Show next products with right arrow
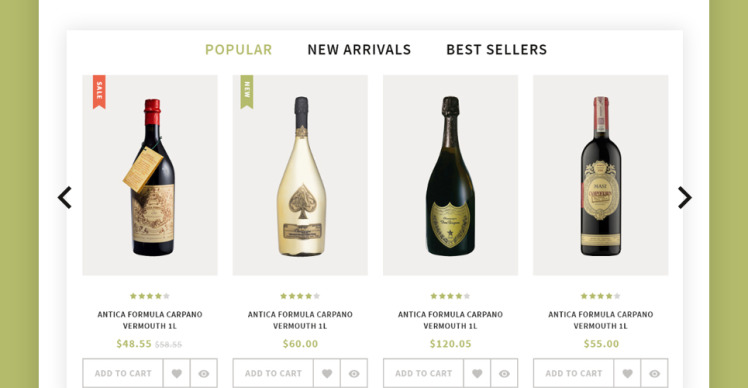The image size is (748, 388). [685, 198]
